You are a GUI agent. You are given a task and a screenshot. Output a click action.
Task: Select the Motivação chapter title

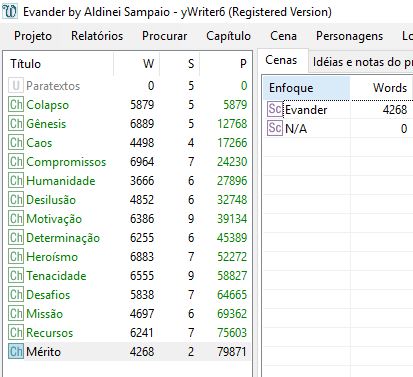pos(54,219)
